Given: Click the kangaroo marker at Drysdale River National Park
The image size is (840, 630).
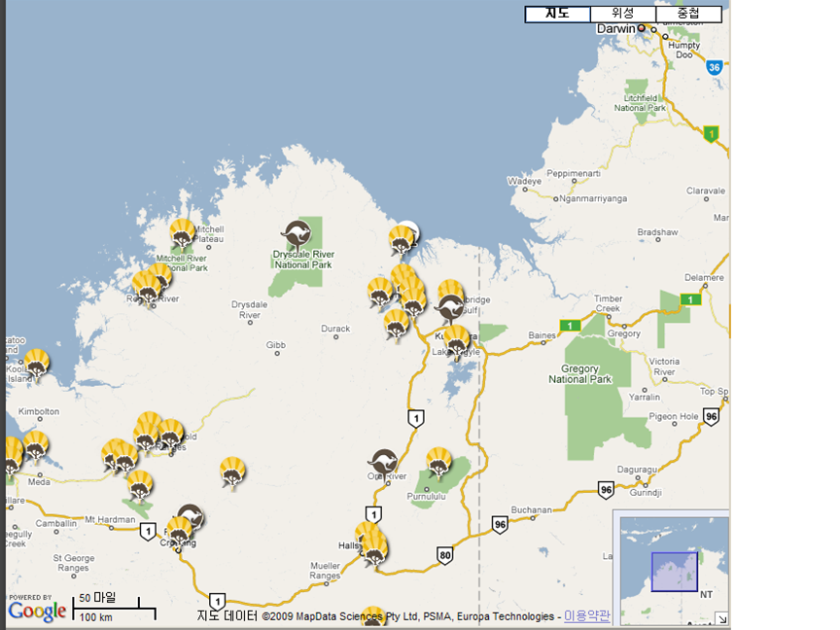Looking at the screenshot, I should 297,234.
